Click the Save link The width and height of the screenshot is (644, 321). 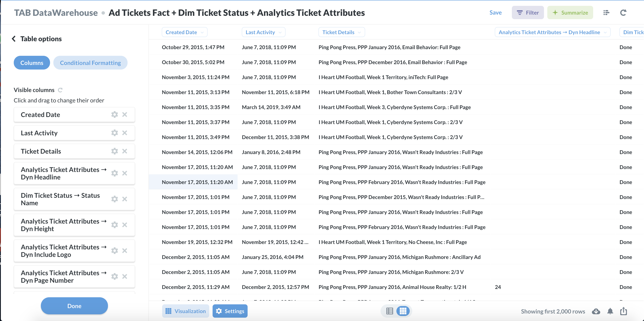[x=495, y=13]
